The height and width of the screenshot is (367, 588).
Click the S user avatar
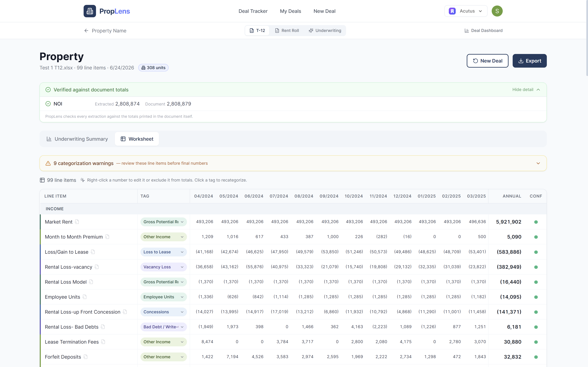coord(497,11)
